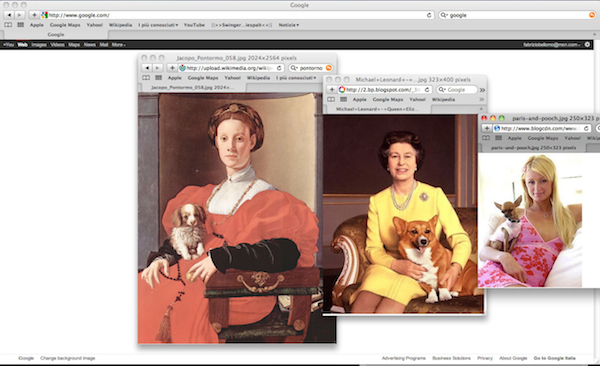
Task: Select the Google tab in main window
Action: tap(56, 34)
